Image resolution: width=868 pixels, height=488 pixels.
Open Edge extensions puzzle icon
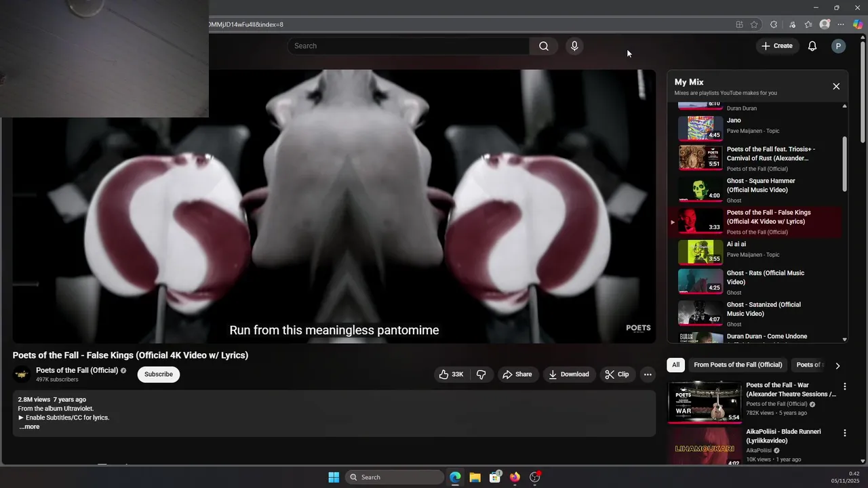774,24
